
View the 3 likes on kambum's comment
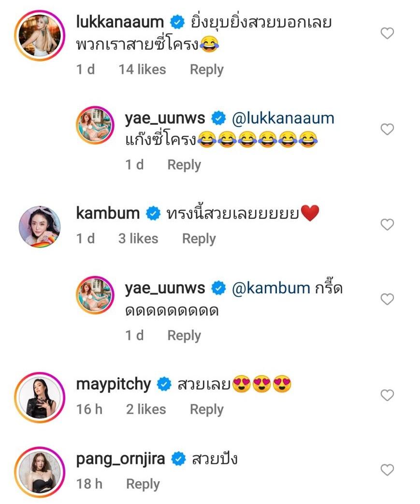[138, 239]
